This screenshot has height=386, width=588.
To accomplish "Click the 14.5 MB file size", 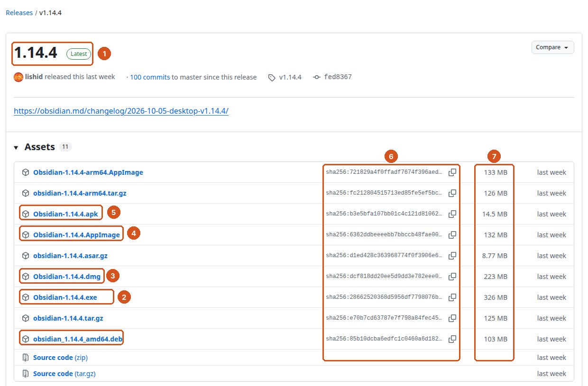I will pyautogui.click(x=495, y=214).
